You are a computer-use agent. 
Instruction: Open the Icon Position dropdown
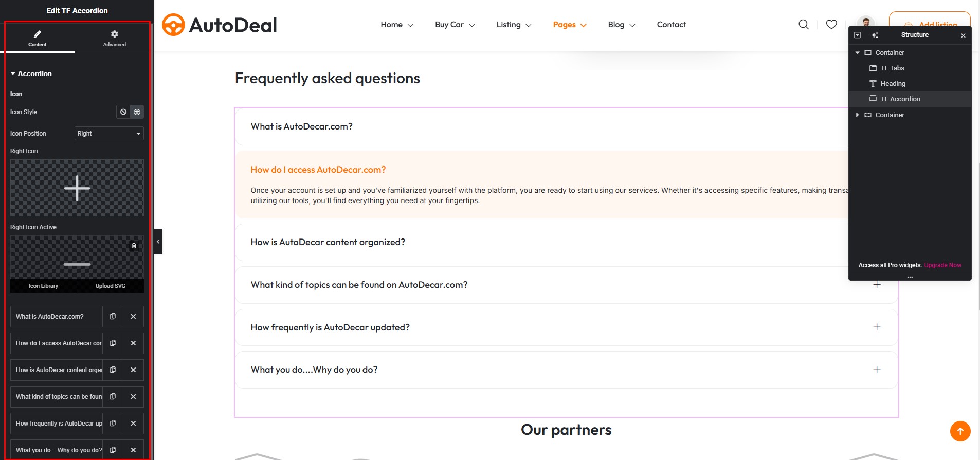[109, 134]
